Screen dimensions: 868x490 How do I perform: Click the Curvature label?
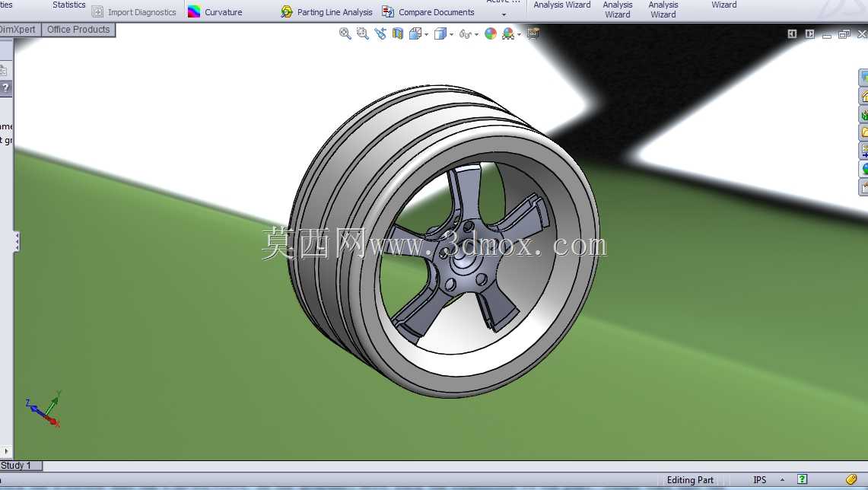tap(223, 12)
